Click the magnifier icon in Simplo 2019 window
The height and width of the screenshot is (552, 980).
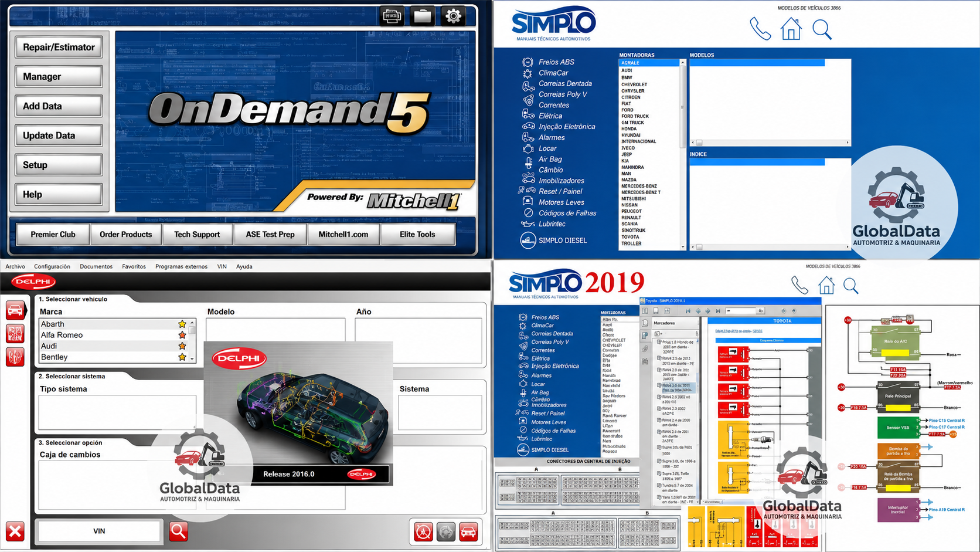[851, 286]
